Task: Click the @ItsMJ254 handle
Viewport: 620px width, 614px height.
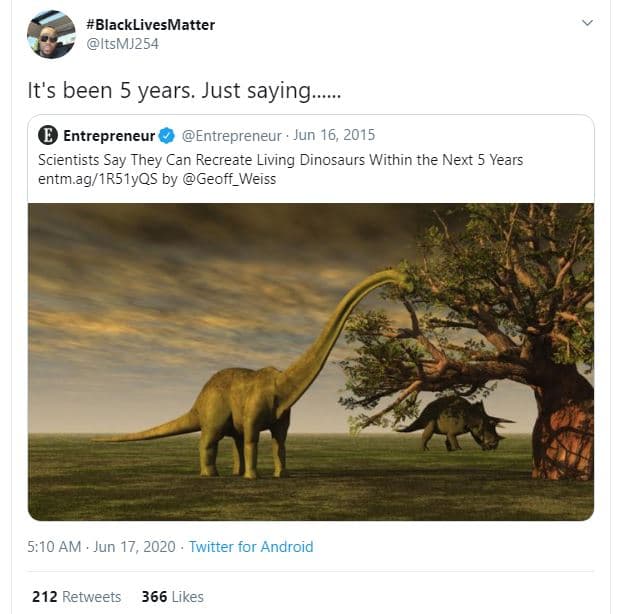Action: tap(123, 43)
